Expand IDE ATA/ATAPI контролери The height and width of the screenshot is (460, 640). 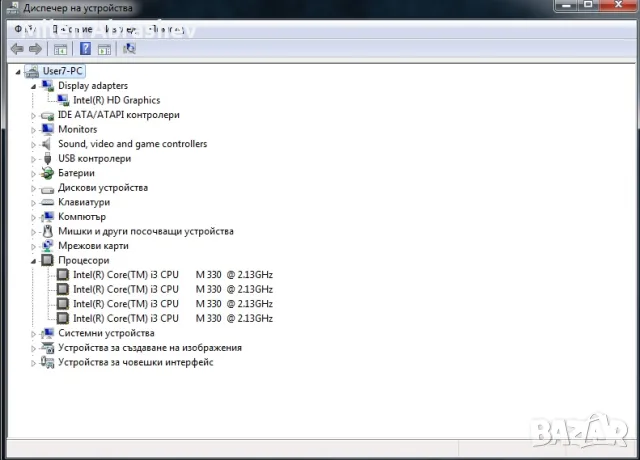pyautogui.click(x=33, y=116)
